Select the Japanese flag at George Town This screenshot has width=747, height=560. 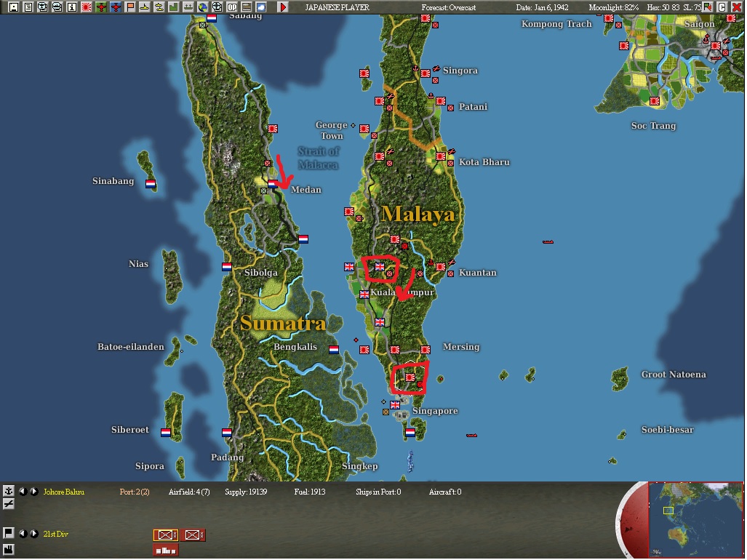(364, 129)
